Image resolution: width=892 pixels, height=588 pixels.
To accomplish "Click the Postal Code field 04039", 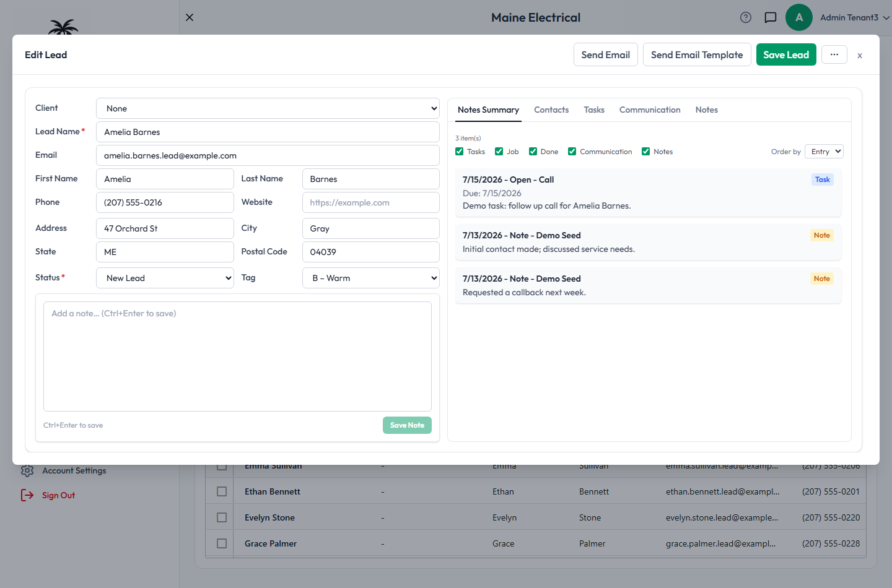I will (x=371, y=252).
